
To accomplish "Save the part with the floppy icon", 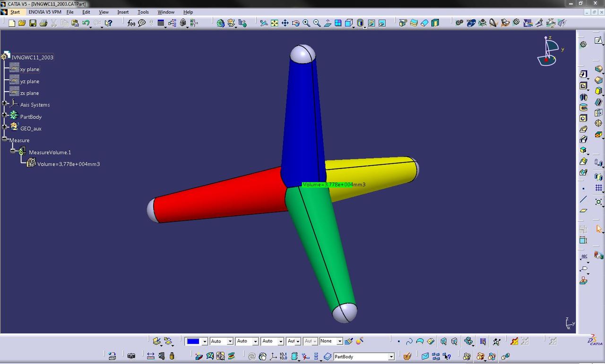I will coord(33,23).
